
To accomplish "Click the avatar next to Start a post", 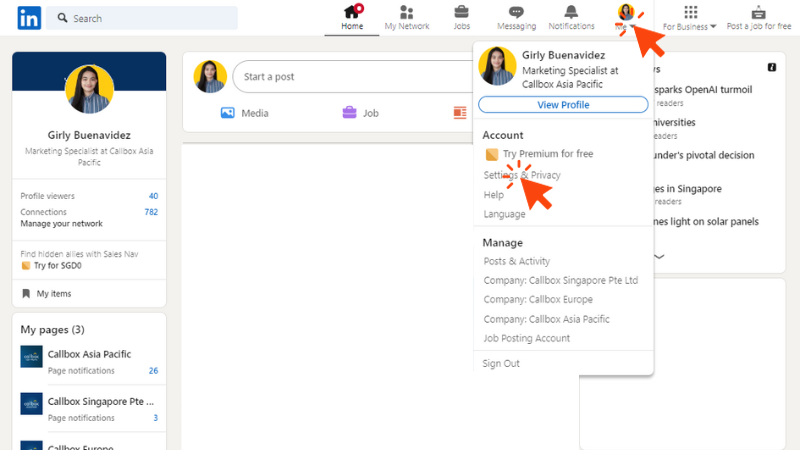I will pos(210,77).
